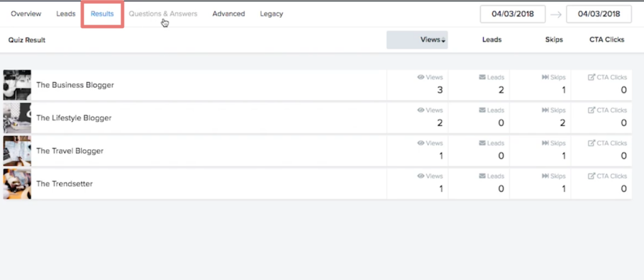Click the eye Views icon for The Trendsetter
This screenshot has width=644, height=280.
pyautogui.click(x=421, y=176)
